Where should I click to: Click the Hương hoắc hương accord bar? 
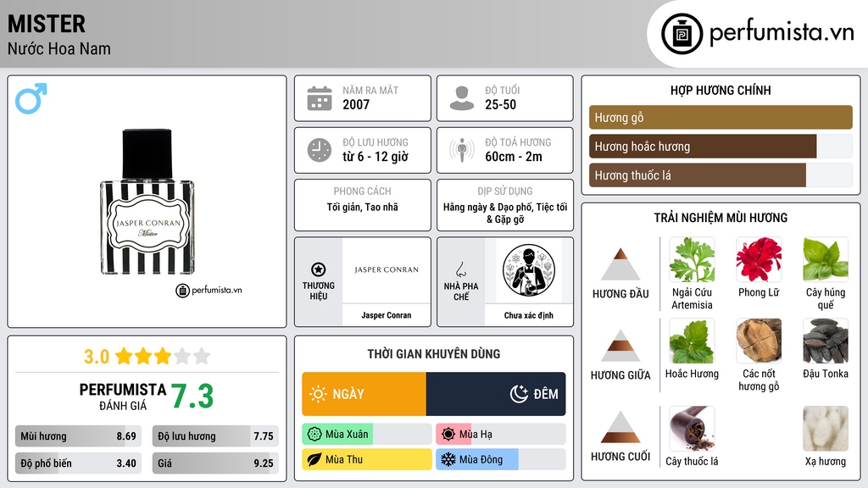coord(721,146)
